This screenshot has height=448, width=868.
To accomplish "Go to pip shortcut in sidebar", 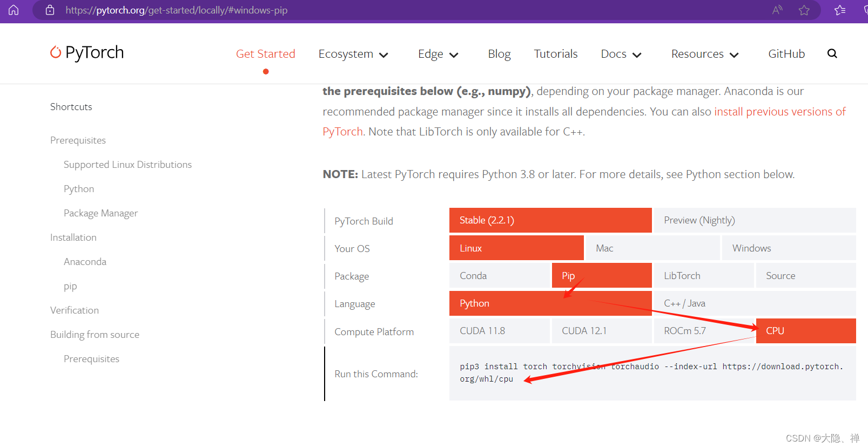I will pos(70,287).
